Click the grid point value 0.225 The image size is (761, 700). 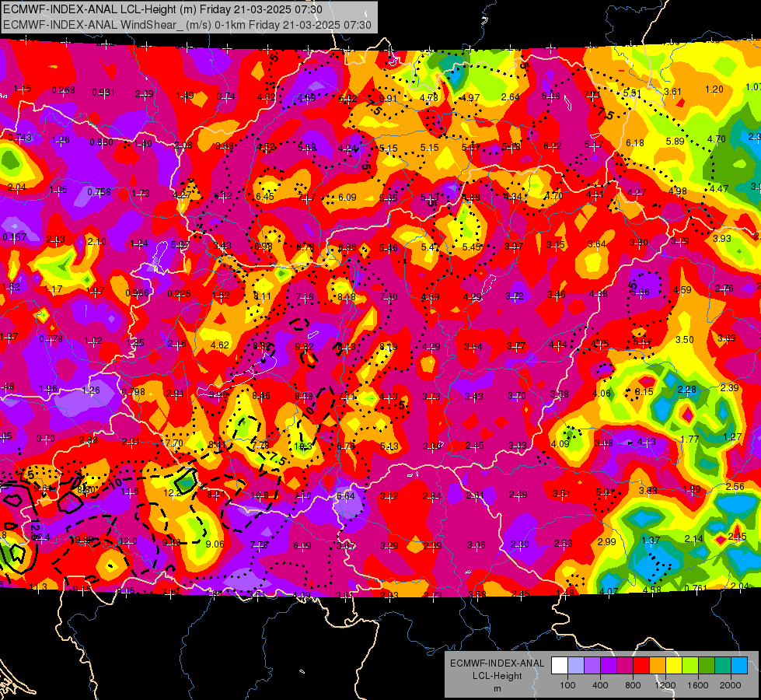179,294
